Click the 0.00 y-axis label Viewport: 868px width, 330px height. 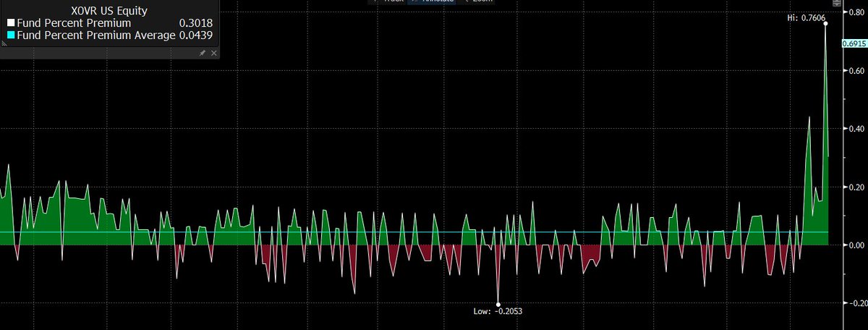click(856, 245)
